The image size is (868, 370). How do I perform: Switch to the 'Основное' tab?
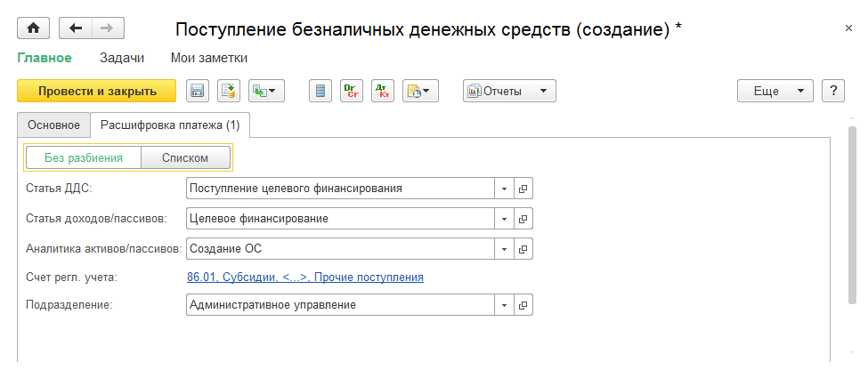[53, 125]
